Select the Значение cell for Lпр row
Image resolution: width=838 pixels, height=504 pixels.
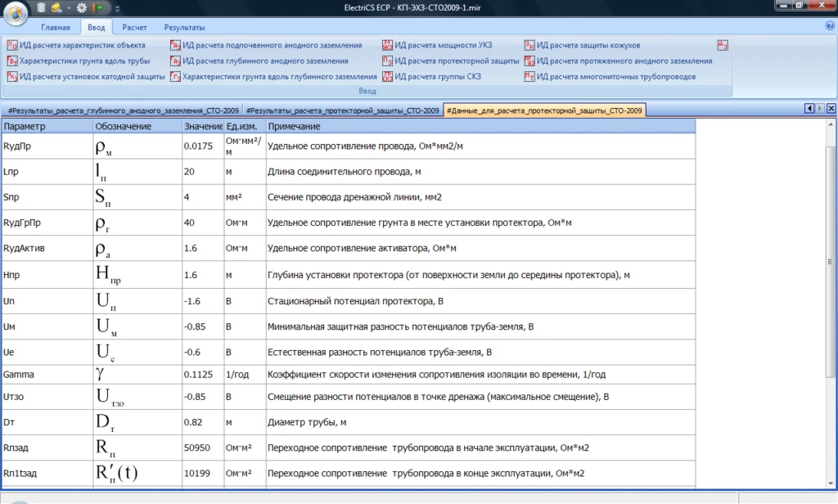coord(201,171)
